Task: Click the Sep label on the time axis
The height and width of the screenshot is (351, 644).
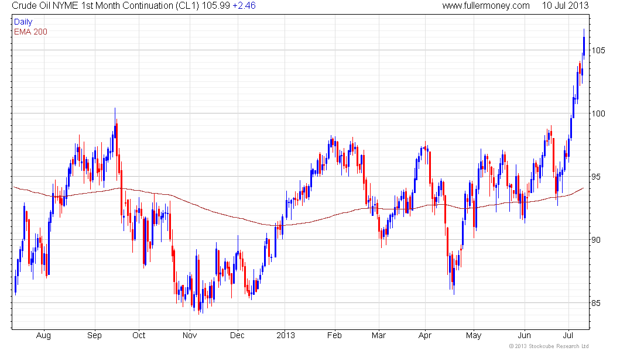Action: [94, 336]
